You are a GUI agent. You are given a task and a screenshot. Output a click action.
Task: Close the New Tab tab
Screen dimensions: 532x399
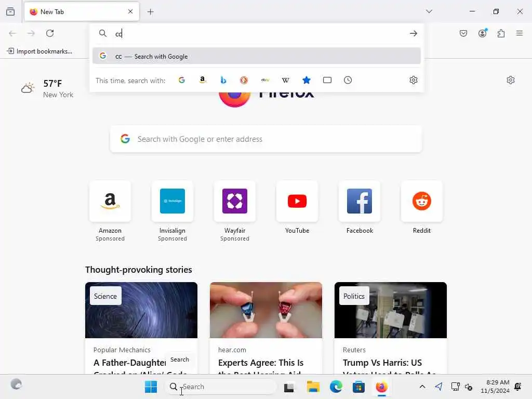tap(130, 11)
